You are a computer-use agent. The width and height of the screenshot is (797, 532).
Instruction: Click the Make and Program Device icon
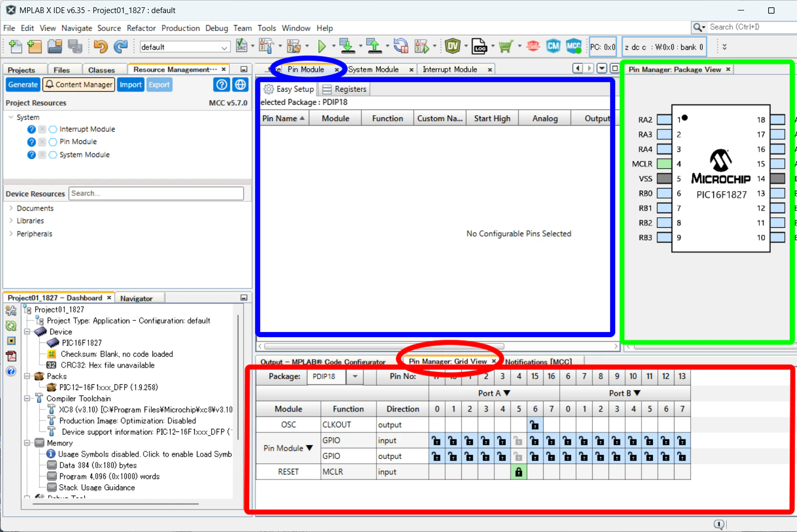tap(347, 47)
